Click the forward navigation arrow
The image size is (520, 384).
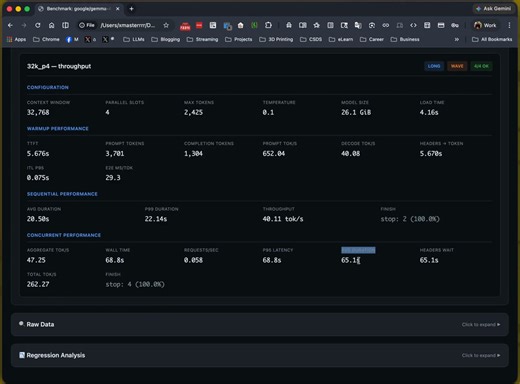(24, 25)
